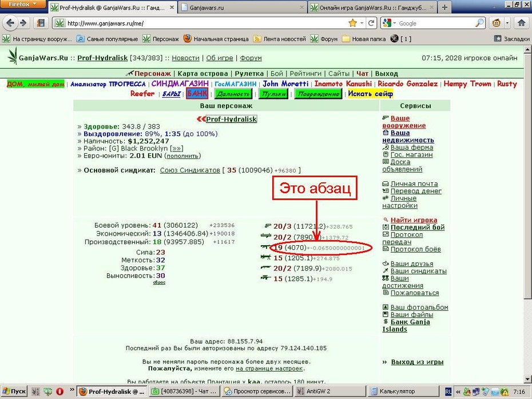
Task: Click the green Пульки button
Action: [x=273, y=94]
